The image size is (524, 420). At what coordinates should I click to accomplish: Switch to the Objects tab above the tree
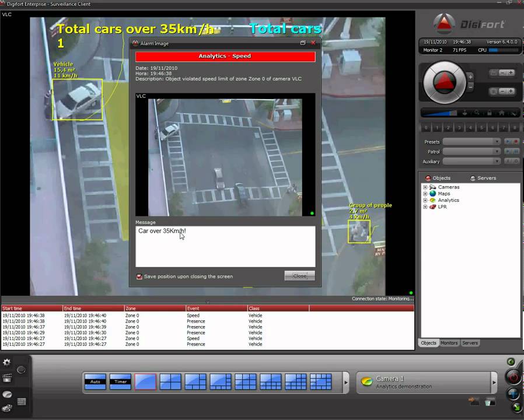coord(438,178)
